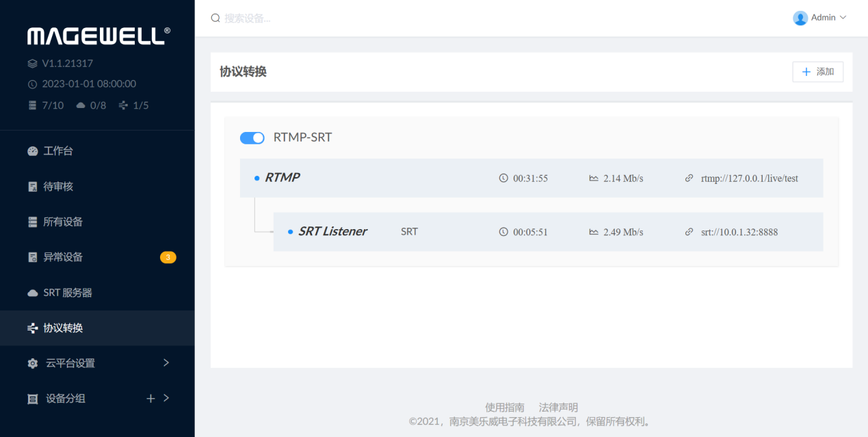Click the cloud count icon in sidebar header
This screenshot has height=437, width=868.
(x=81, y=105)
